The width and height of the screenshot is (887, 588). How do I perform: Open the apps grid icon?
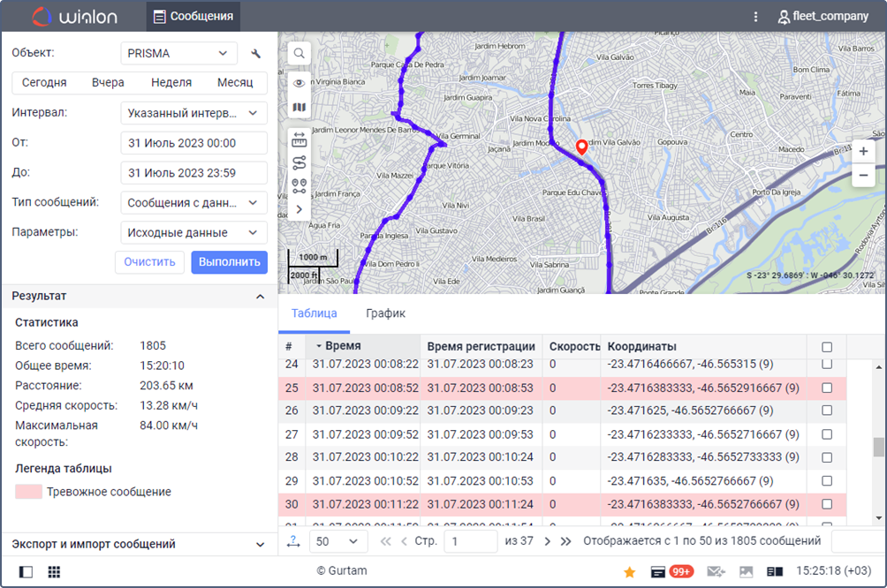click(x=54, y=572)
